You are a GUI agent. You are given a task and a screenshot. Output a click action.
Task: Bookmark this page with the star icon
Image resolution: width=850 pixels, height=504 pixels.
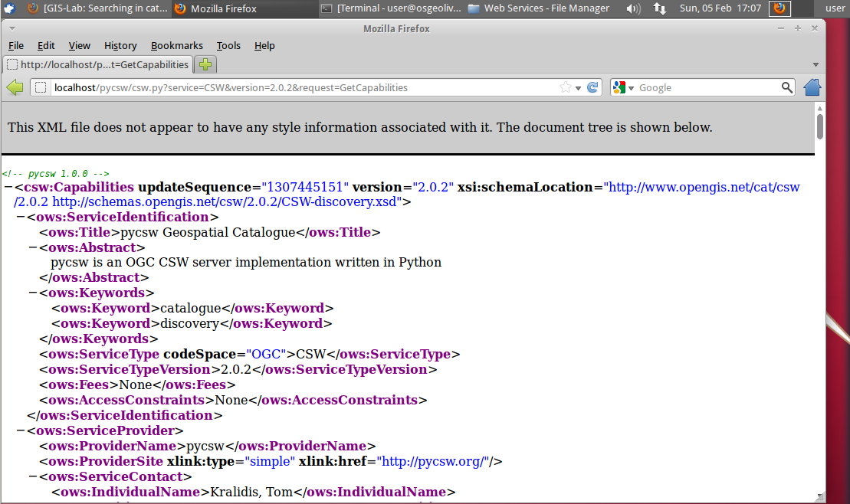click(x=566, y=87)
